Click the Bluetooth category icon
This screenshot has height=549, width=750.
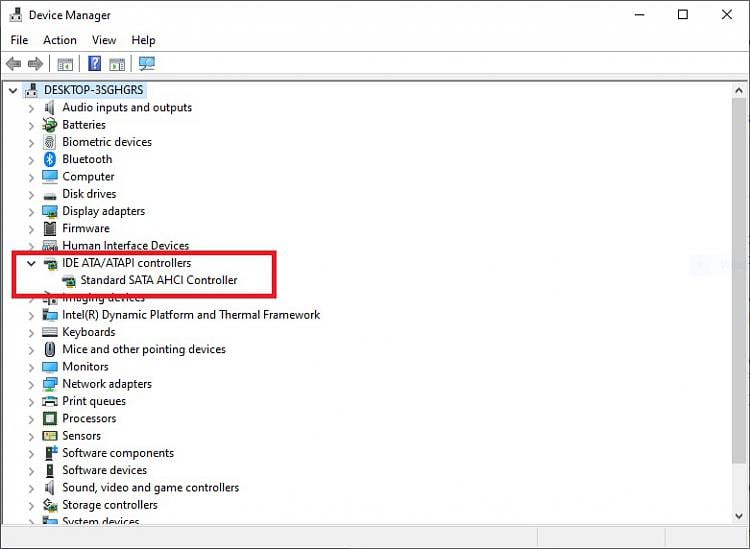point(49,159)
